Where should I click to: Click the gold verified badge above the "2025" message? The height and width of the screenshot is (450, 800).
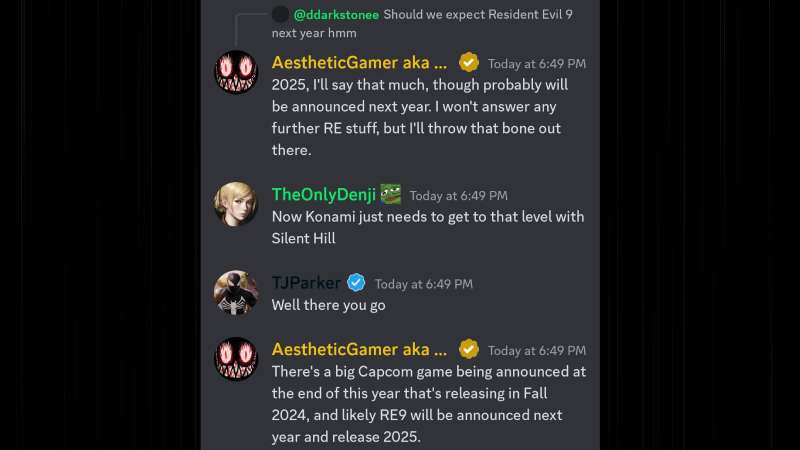pos(469,62)
